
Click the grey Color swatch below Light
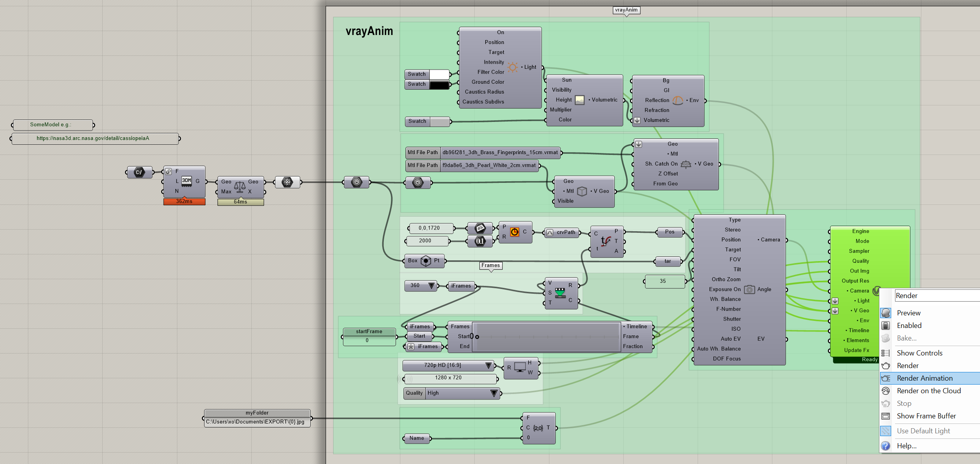click(x=440, y=122)
